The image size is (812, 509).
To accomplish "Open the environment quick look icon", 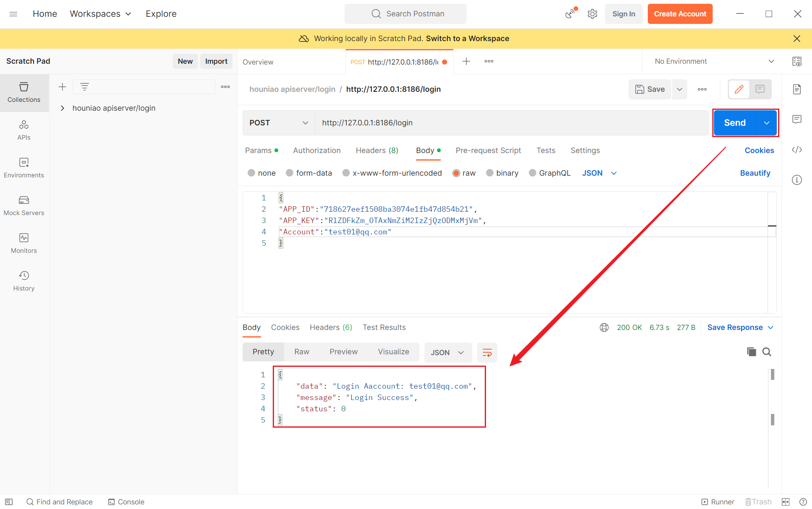I will [797, 62].
